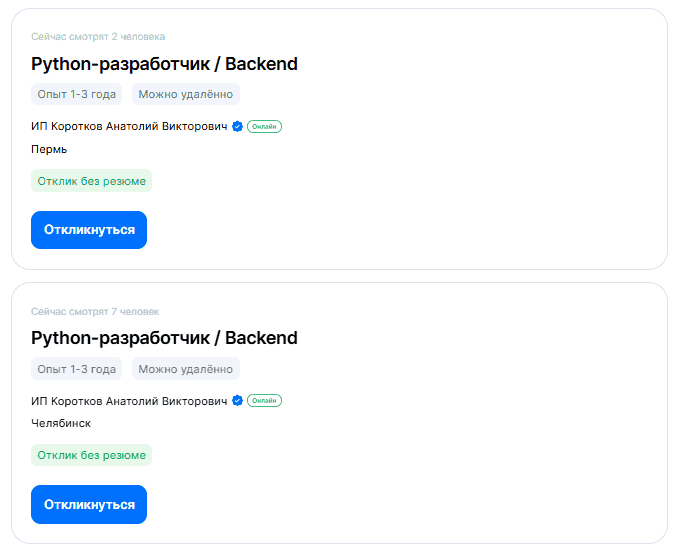The height and width of the screenshot is (548, 675).
Task: Open the Python-разработчик title in the Челябинск card
Action: click(x=165, y=338)
